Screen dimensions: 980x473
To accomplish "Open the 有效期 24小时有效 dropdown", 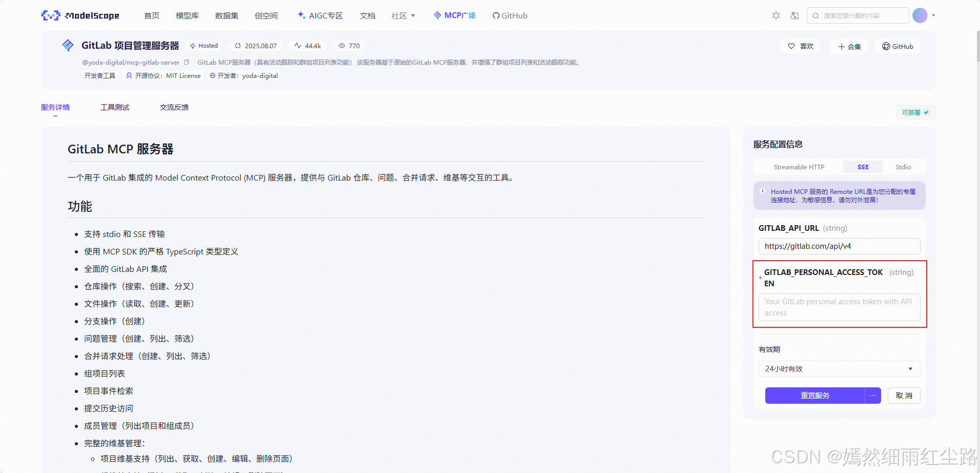I will (840, 369).
